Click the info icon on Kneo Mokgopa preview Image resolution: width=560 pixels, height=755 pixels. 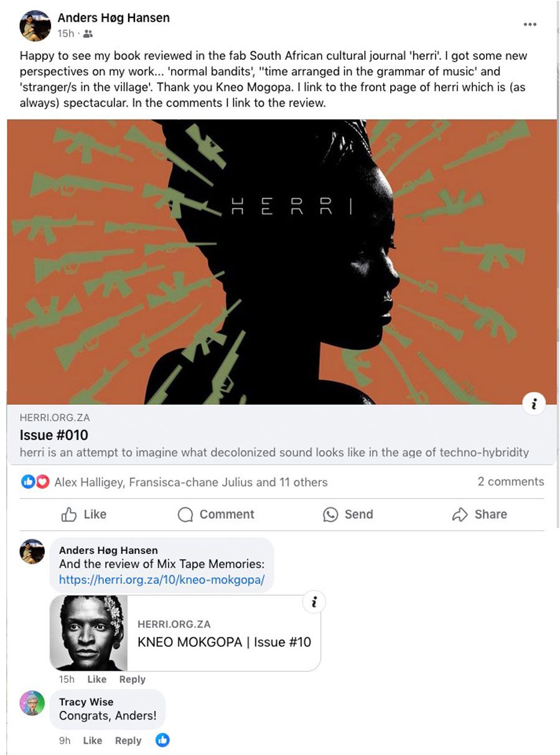pos(314,602)
